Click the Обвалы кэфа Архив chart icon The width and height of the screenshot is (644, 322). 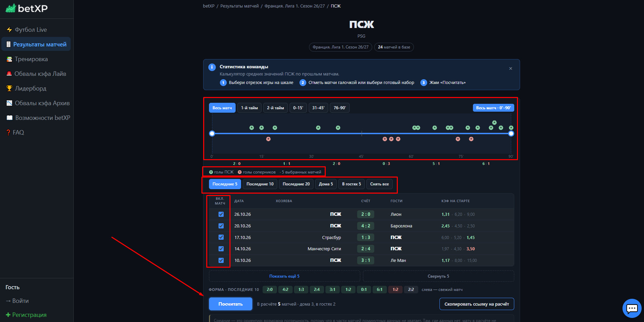[x=9, y=103]
